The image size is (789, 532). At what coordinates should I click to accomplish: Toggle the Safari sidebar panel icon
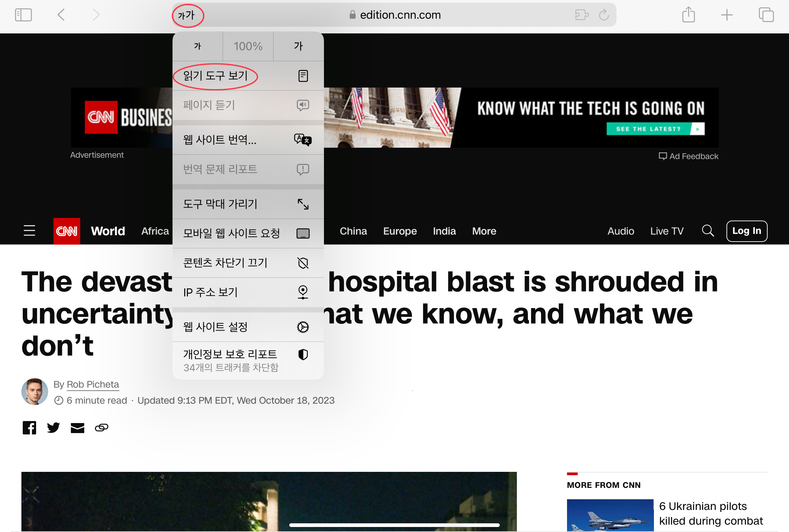(23, 15)
